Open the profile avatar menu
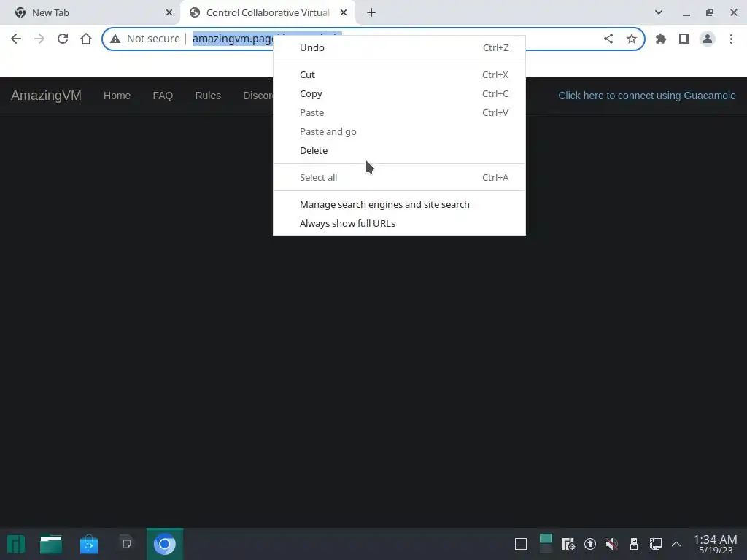Image resolution: width=747 pixels, height=560 pixels. coord(708,39)
